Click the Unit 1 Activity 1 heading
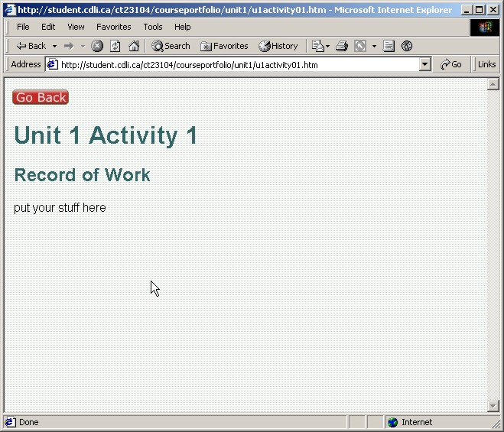 (x=106, y=135)
